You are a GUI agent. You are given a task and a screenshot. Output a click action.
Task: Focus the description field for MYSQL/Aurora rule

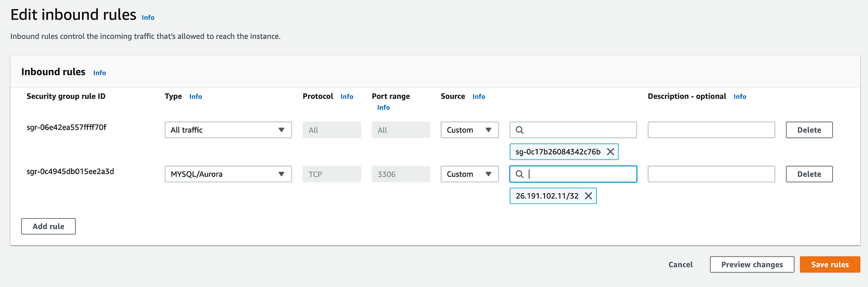(711, 174)
